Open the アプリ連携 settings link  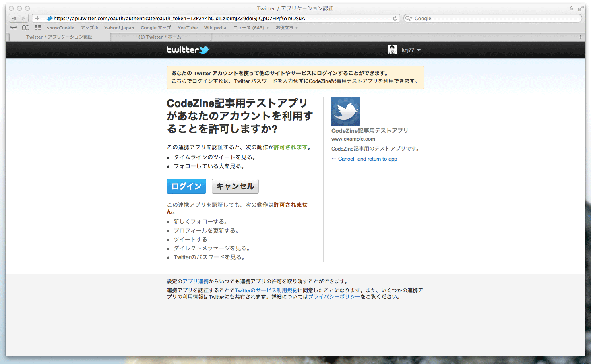coord(196,281)
